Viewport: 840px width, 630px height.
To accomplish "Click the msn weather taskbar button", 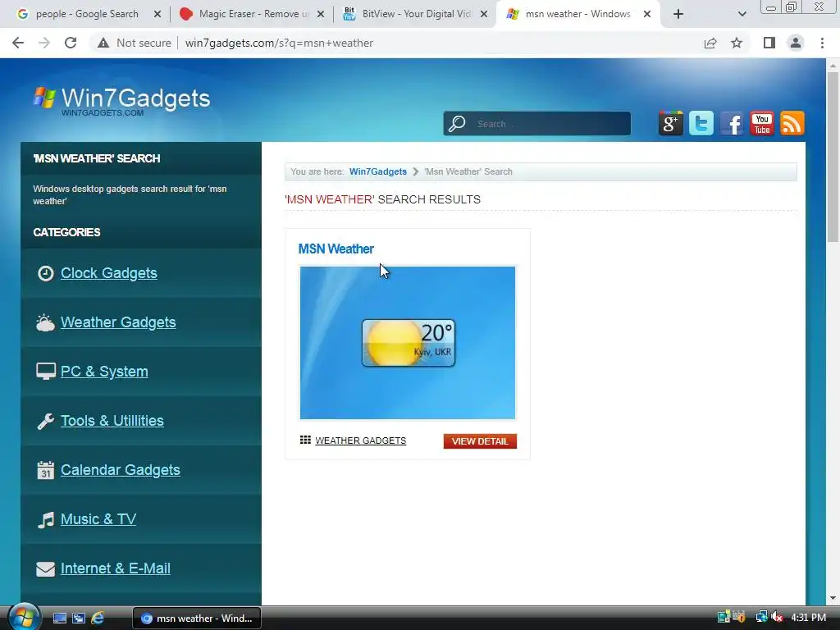I will pos(197,619).
